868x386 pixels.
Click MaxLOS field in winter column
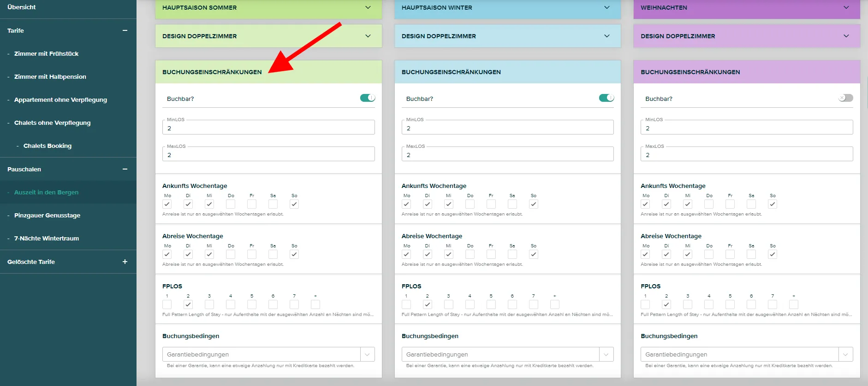point(508,154)
